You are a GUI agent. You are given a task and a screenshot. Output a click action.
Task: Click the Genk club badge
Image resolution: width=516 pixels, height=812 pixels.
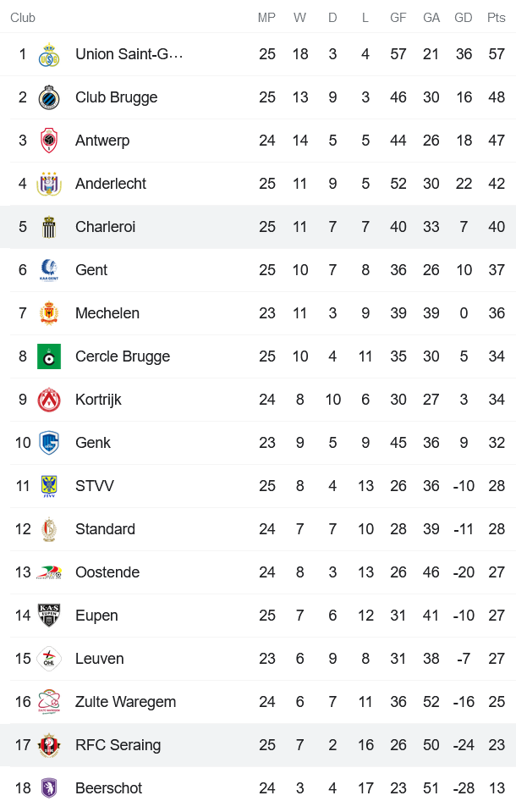49,442
